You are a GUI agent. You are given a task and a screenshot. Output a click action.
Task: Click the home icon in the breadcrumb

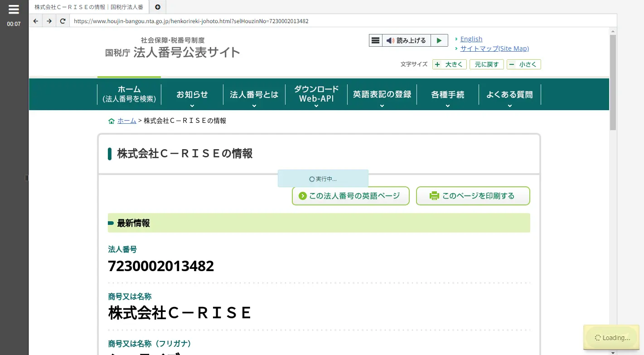point(111,121)
